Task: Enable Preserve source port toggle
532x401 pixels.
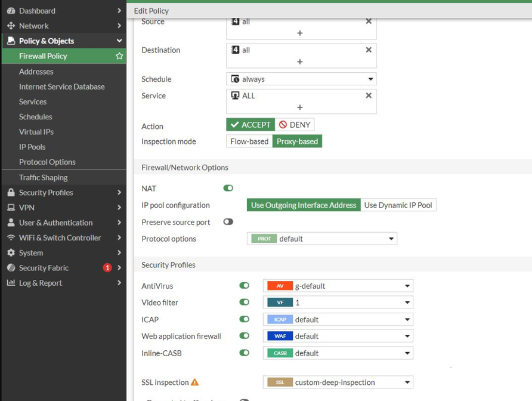Action: (x=228, y=222)
